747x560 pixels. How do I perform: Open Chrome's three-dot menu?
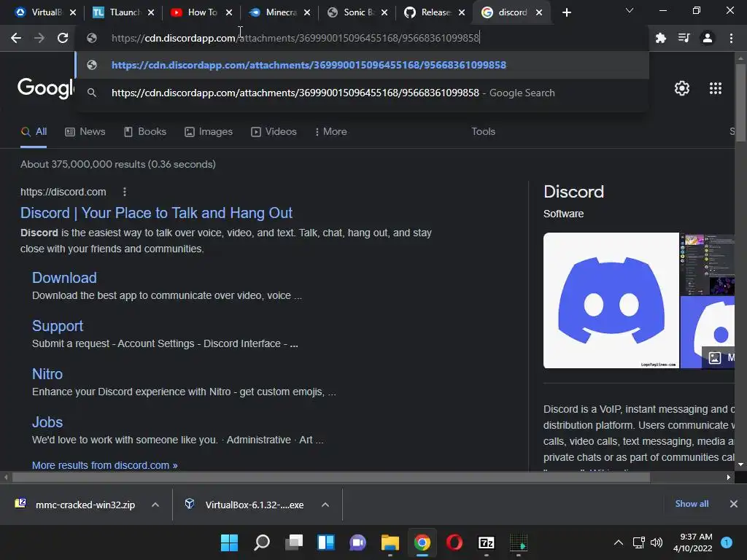[x=731, y=38]
